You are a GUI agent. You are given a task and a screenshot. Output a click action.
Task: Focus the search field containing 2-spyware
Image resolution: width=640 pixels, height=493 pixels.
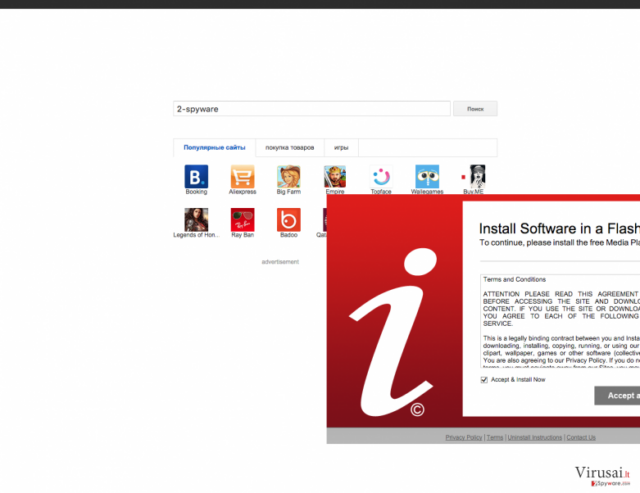[312, 109]
